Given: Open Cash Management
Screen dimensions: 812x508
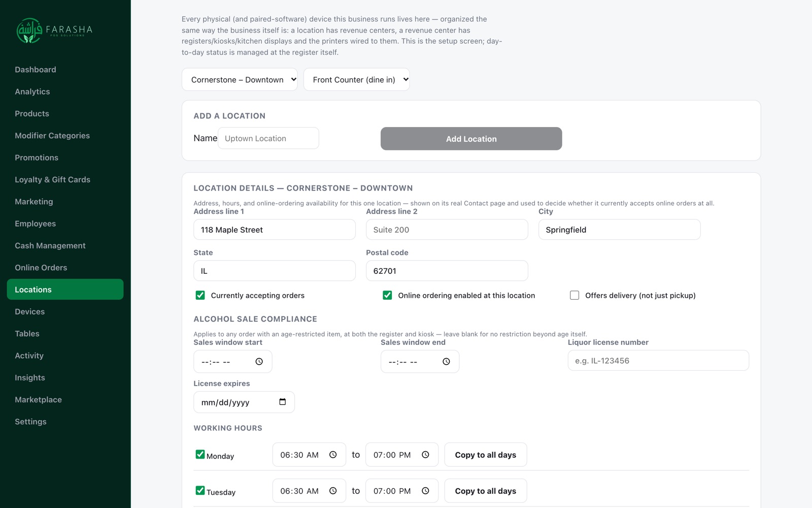Looking at the screenshot, I should click(65, 245).
